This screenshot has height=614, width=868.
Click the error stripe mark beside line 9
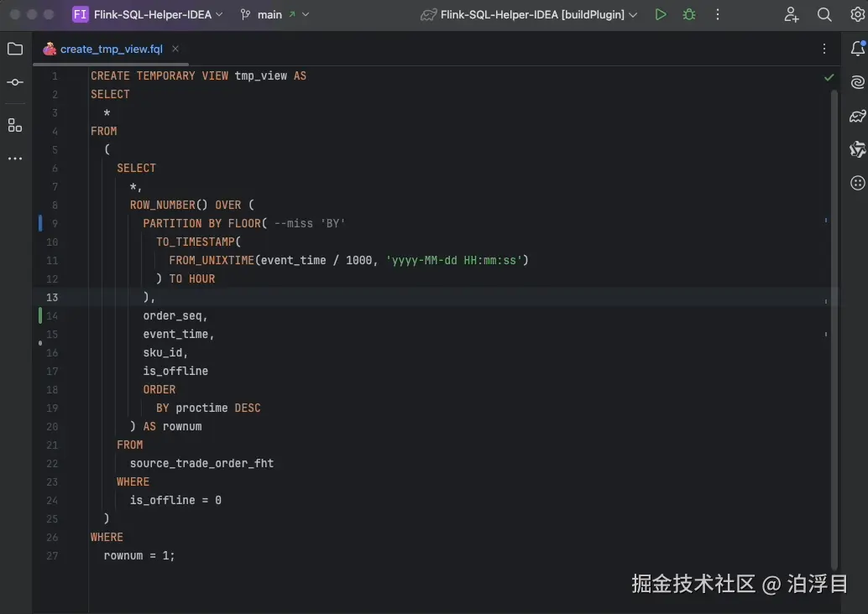826,220
